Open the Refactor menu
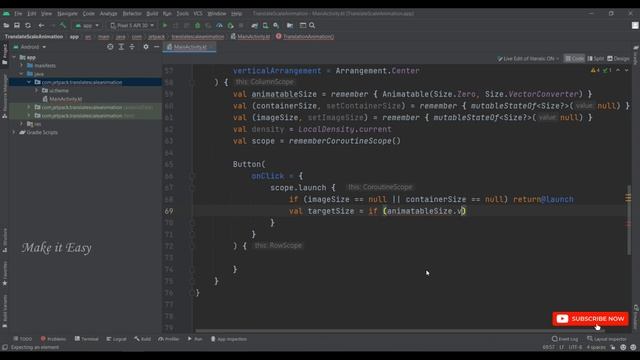Image resolution: width=640 pixels, height=360 pixels. click(132, 13)
